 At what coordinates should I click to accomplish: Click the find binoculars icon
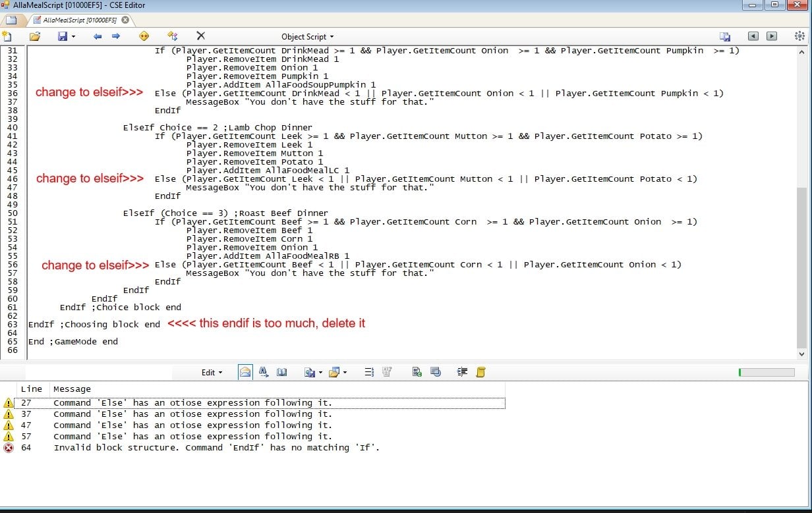pyautogui.click(x=264, y=372)
